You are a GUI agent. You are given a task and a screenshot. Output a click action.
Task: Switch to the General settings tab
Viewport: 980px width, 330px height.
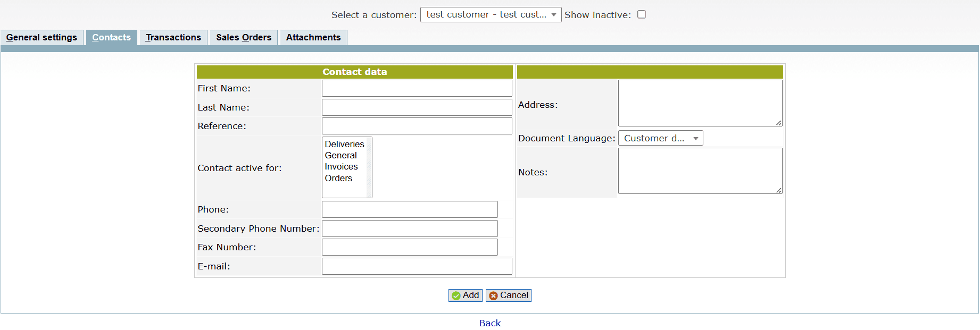(41, 37)
